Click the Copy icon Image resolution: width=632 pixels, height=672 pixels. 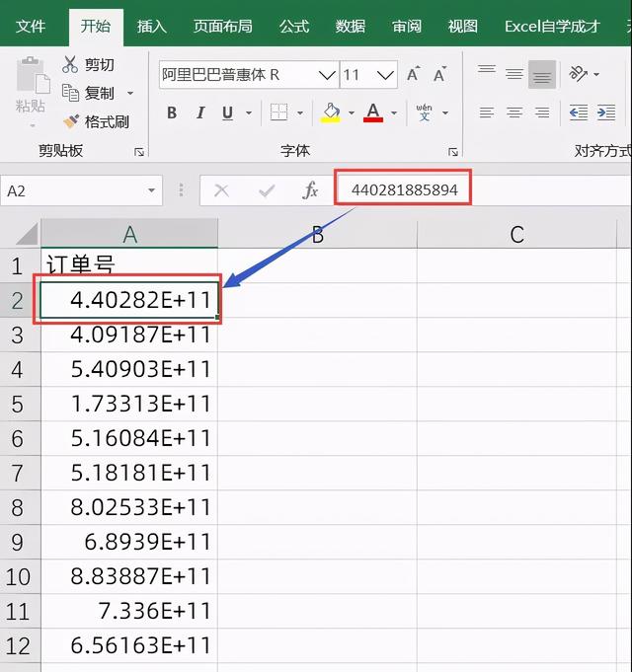click(70, 93)
